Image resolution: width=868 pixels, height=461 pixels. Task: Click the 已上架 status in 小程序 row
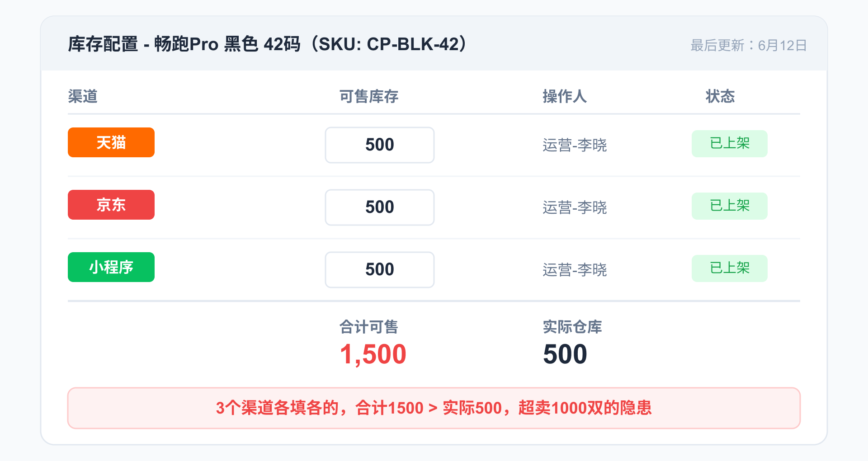tap(729, 268)
